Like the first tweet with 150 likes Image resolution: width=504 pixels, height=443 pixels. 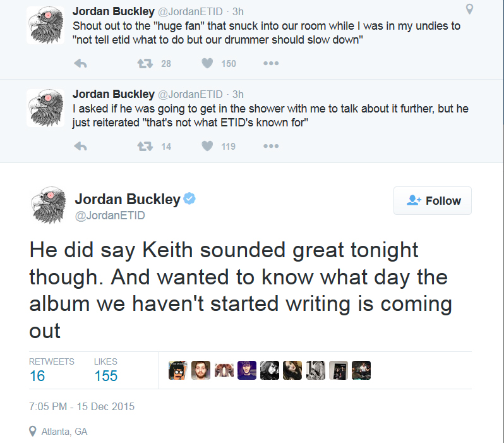pos(207,63)
